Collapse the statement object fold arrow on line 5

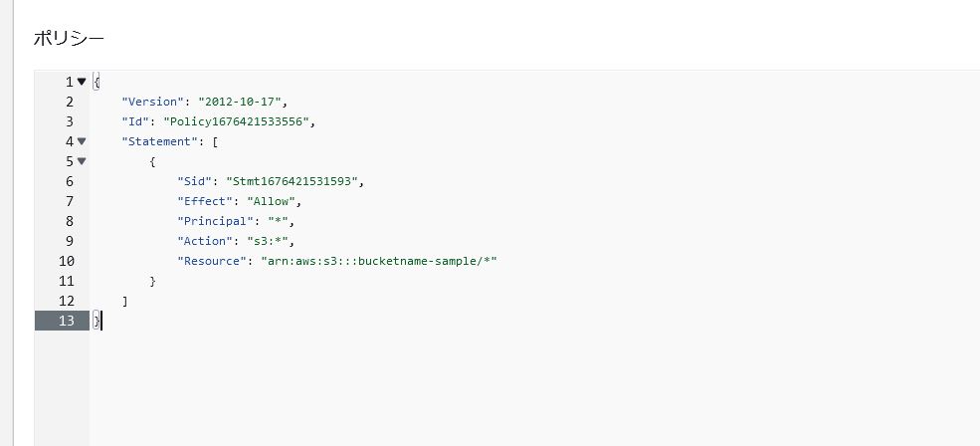(82, 161)
